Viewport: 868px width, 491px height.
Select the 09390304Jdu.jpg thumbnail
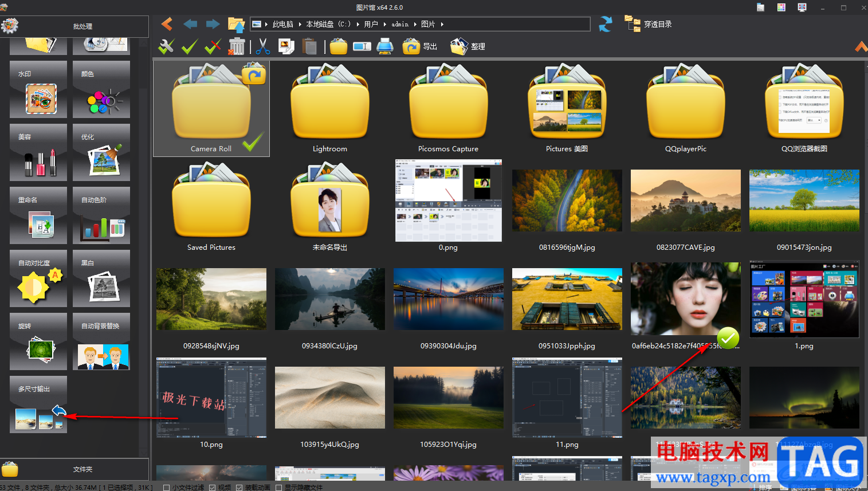pyautogui.click(x=449, y=299)
